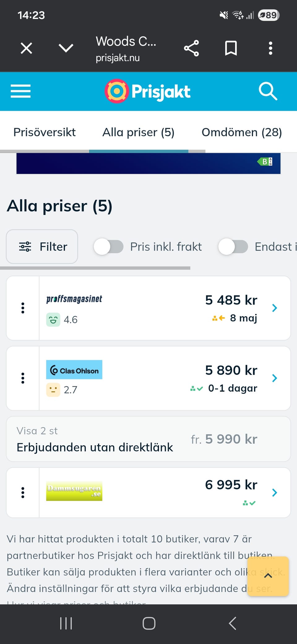
Task: Open options menu for Clas Ohlson offer
Action: (23, 378)
